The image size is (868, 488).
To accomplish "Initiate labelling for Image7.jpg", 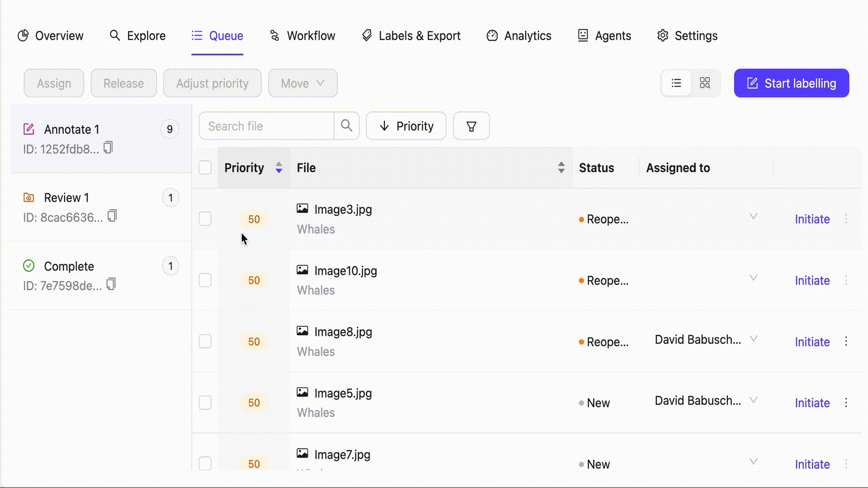I will point(812,465).
